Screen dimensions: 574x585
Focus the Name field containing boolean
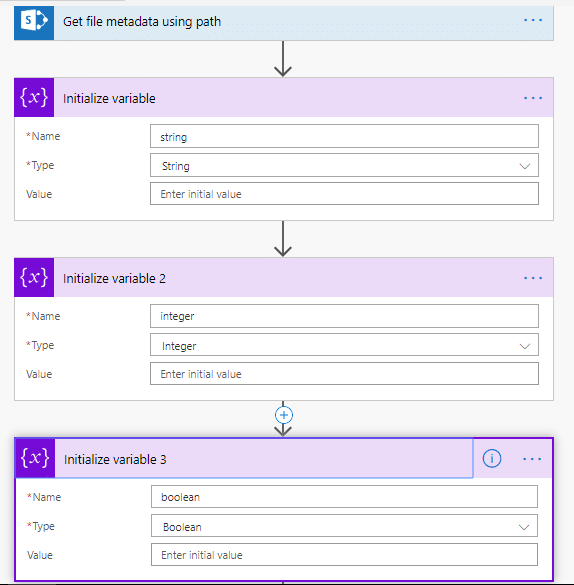tap(344, 497)
